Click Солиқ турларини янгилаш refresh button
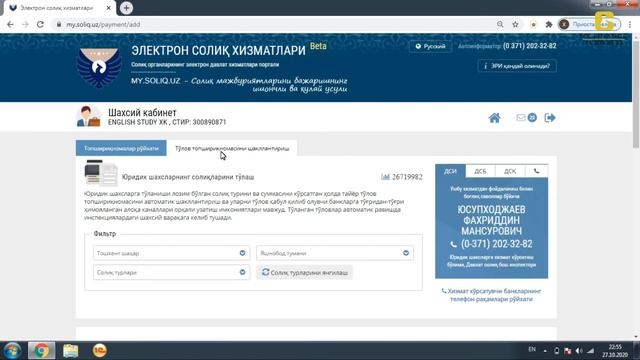Viewport: 640px width, 360px height. tap(304, 272)
